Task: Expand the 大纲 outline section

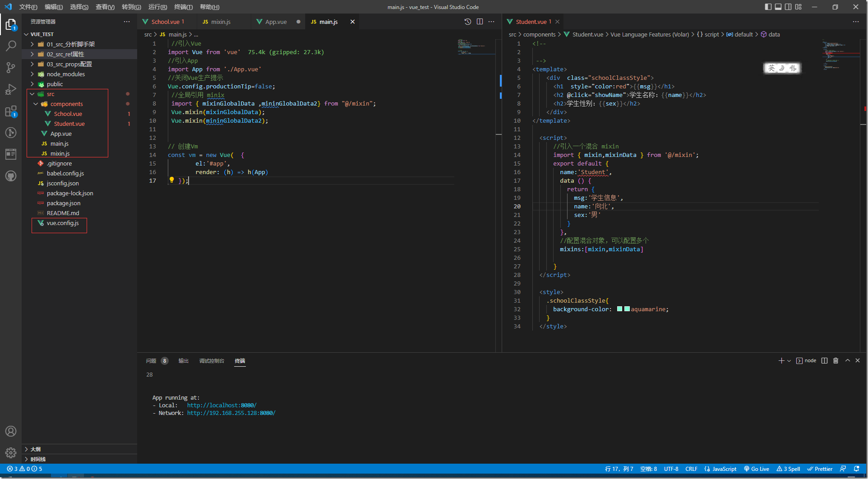Action: pos(27,449)
